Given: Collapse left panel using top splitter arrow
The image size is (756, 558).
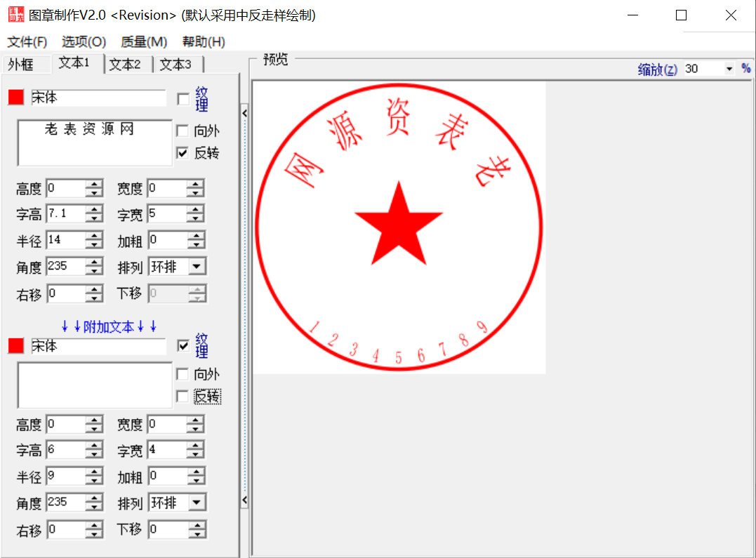Looking at the screenshot, I should point(244,113).
